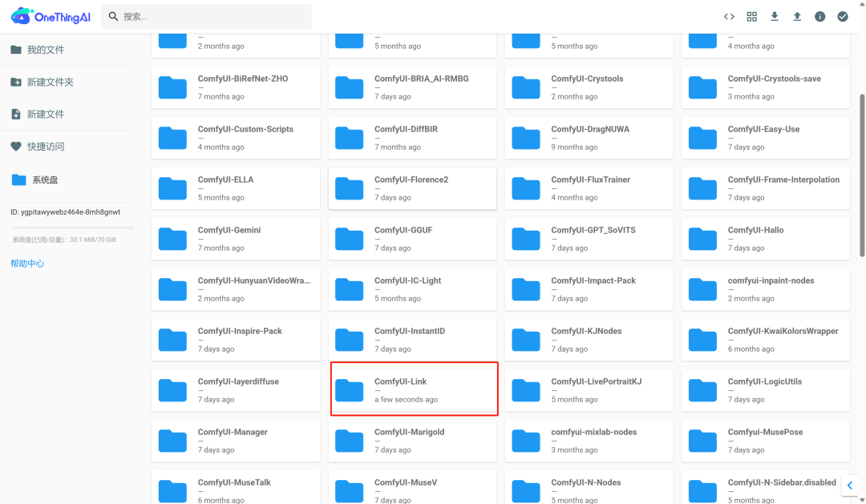Viewport: 866px width, 504px height.
Task: Switch view with the grid icon
Action: 751,17
